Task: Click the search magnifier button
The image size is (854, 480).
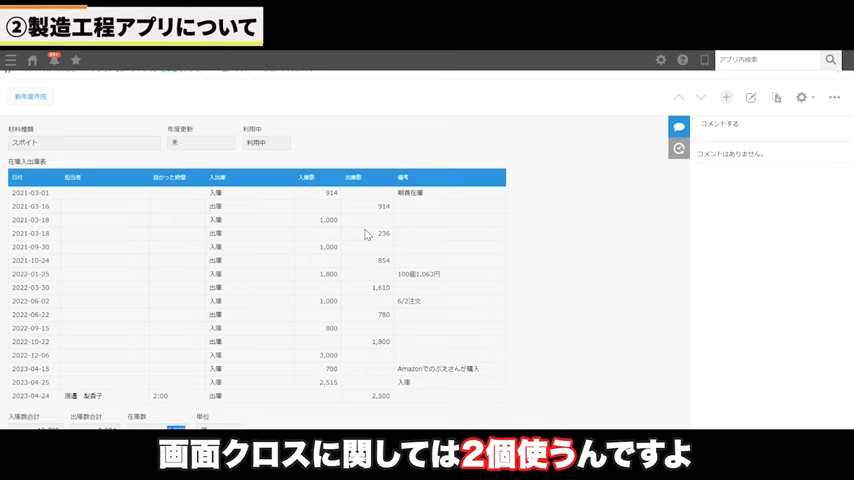Action: point(831,60)
